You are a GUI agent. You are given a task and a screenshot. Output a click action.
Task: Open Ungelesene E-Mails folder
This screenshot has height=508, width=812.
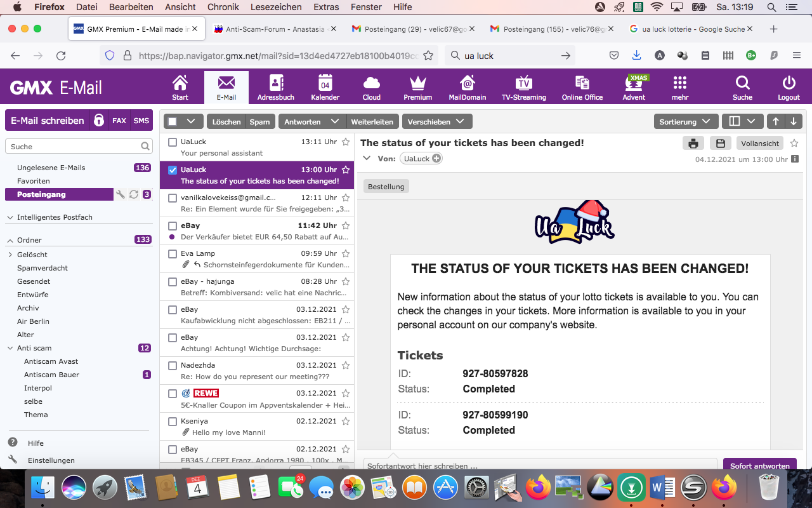51,168
